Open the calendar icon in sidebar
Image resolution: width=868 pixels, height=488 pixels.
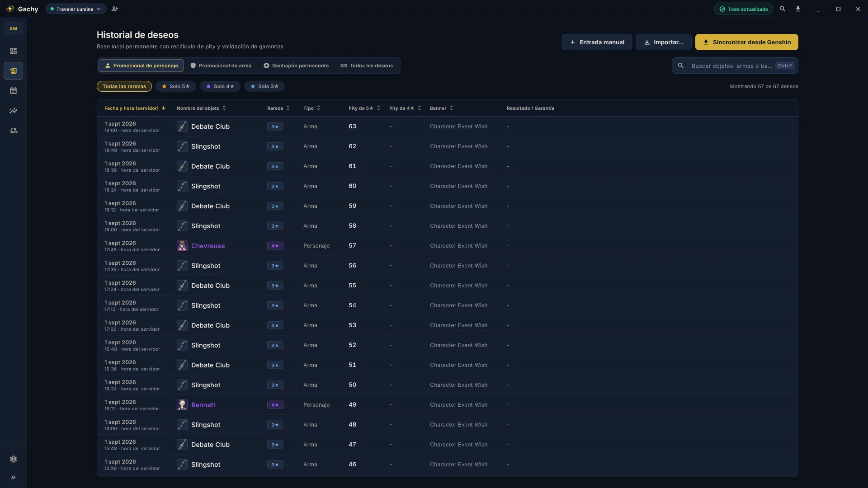tap(13, 91)
